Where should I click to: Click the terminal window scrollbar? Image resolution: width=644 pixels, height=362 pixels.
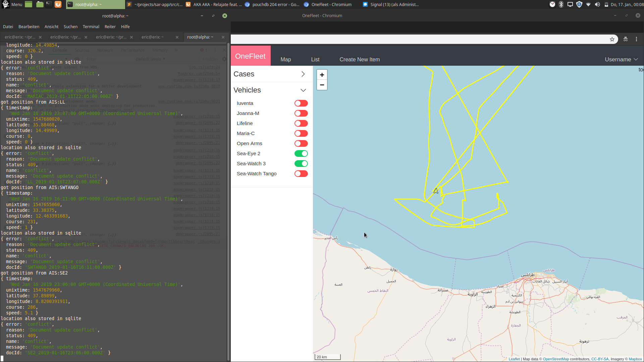228,201
